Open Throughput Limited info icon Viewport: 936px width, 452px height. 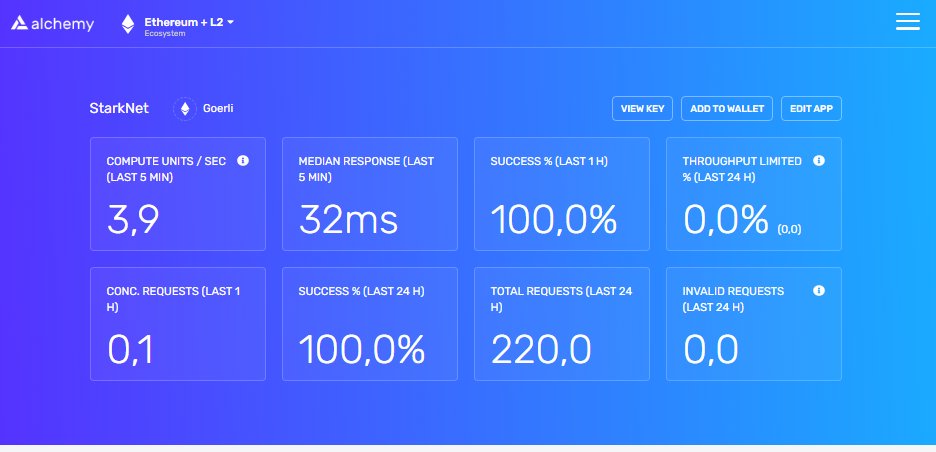click(819, 161)
